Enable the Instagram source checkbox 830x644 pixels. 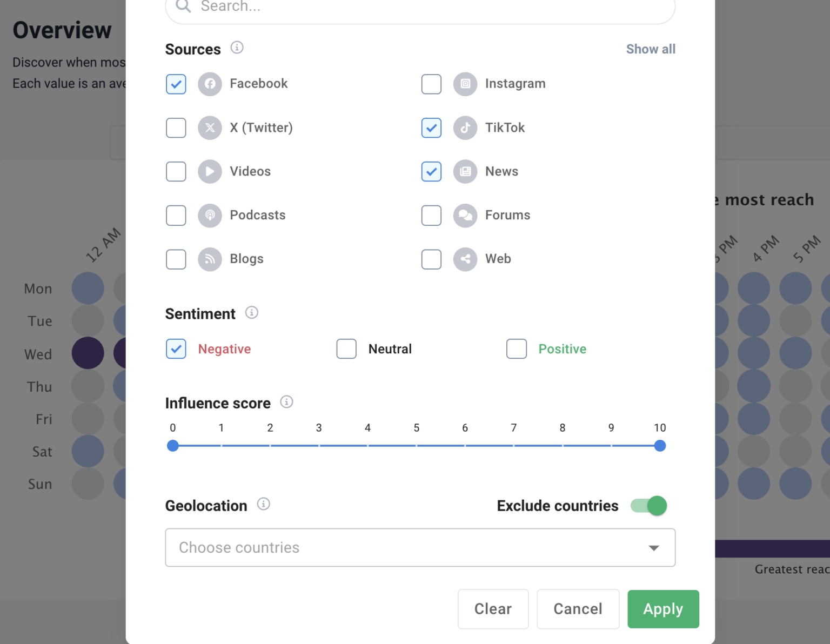(x=431, y=84)
